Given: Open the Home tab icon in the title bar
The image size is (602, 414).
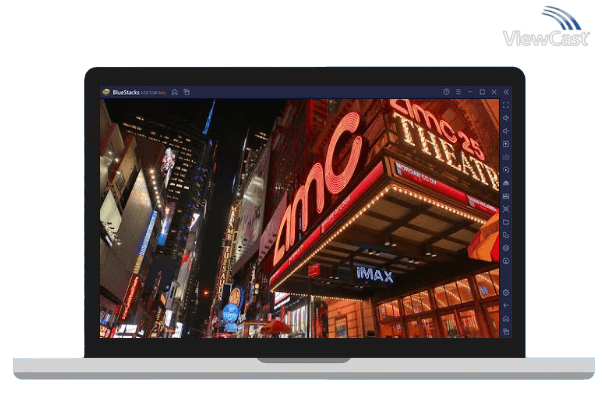Looking at the screenshot, I should click(175, 92).
